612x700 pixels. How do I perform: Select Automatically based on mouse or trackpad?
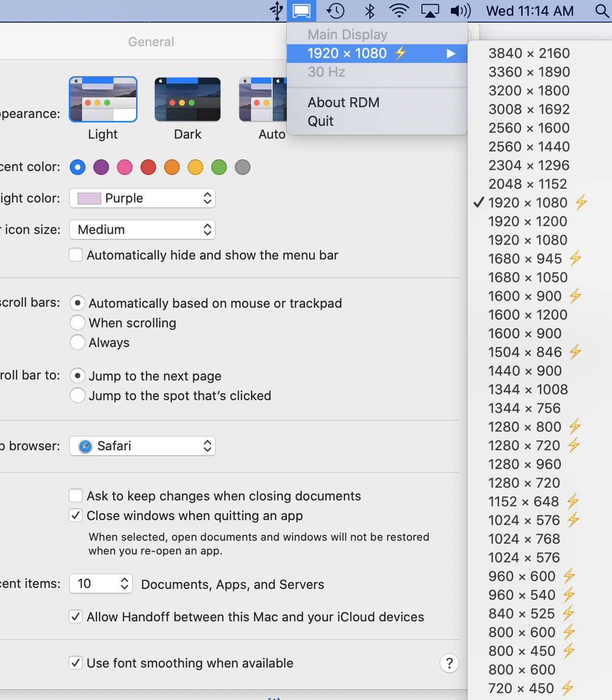click(x=78, y=303)
